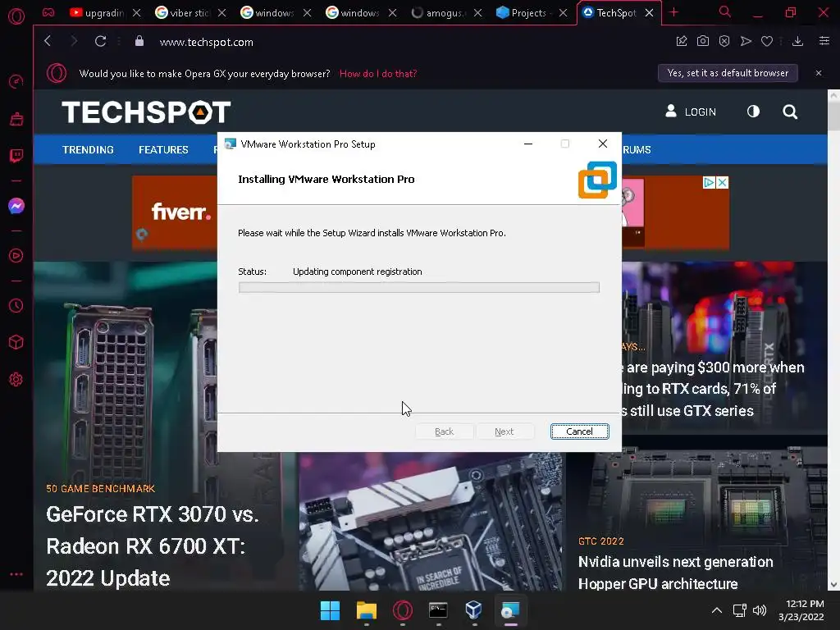Open Messenger in the Opera sidebar
840x630 pixels.
(16, 206)
